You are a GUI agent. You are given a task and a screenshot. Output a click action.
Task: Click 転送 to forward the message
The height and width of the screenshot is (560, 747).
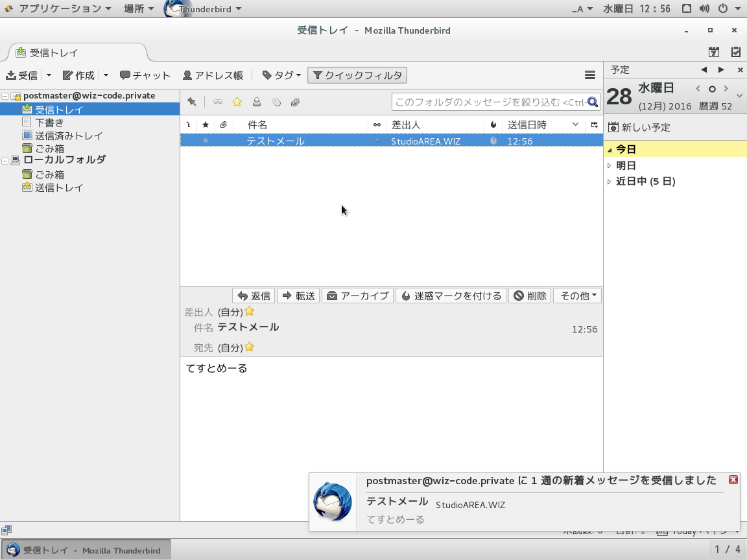(298, 296)
